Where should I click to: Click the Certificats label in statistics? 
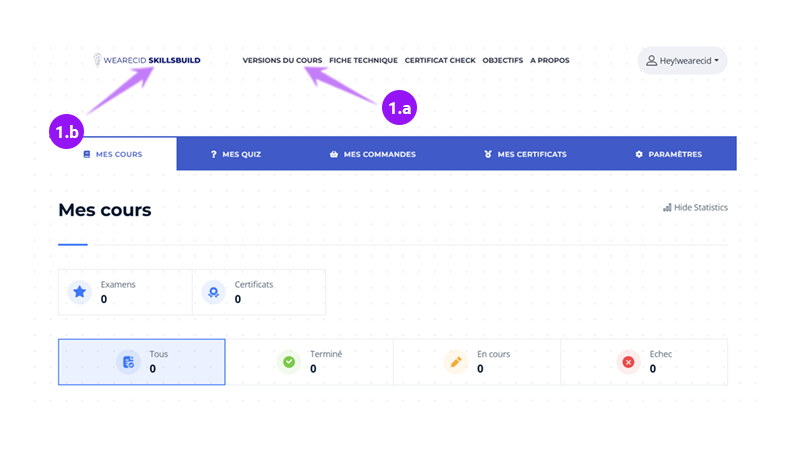pos(254,285)
